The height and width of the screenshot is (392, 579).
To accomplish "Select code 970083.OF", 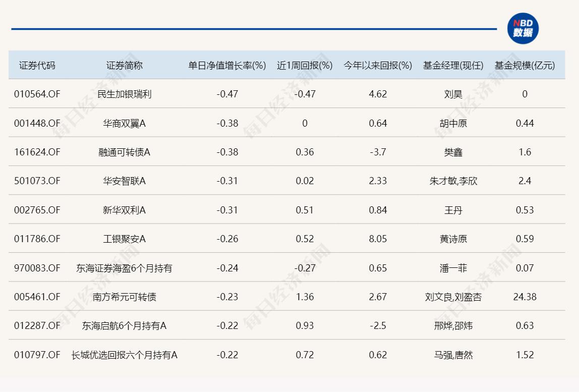I will tap(37, 268).
